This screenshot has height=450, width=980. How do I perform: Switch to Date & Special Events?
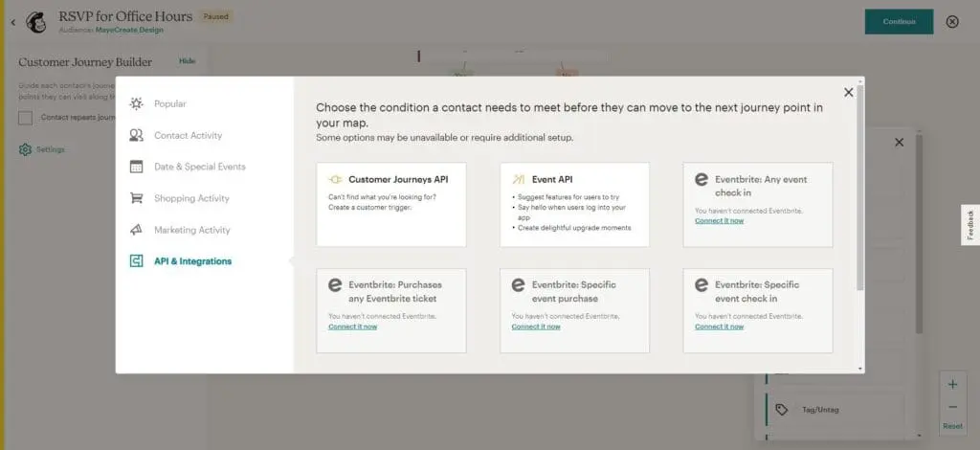(199, 167)
